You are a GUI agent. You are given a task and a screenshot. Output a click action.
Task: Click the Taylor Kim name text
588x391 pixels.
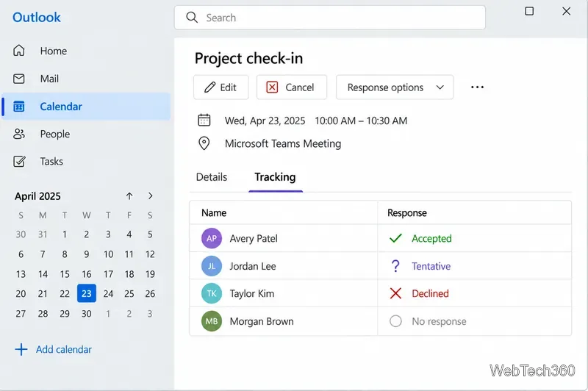pyautogui.click(x=252, y=293)
